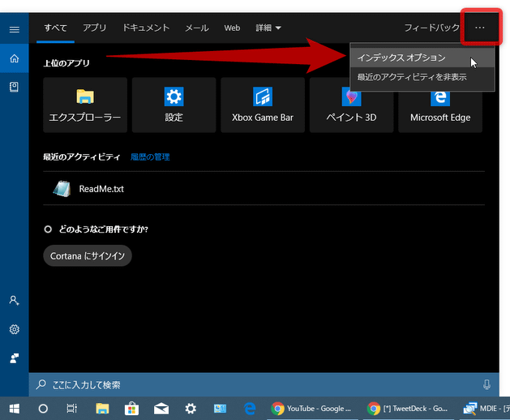
Task: Switch to TweetDeck Chrome window on taskbar
Action: [x=408, y=409]
